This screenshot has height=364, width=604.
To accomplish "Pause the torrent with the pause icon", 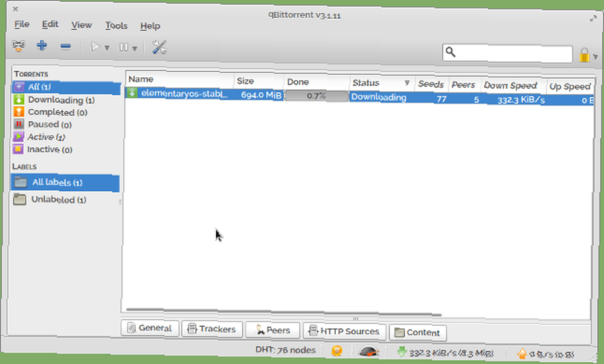I will pyautogui.click(x=124, y=47).
